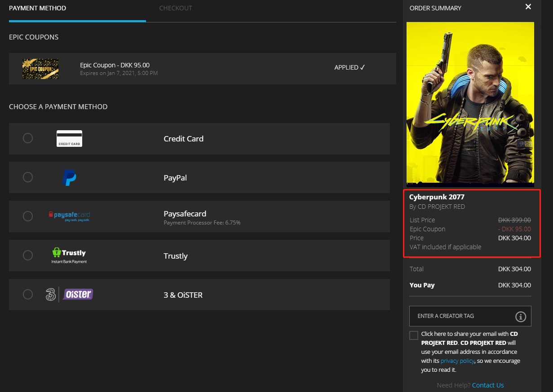The image size is (553, 392).
Task: Select PayPal radio button
Action: [x=28, y=177]
